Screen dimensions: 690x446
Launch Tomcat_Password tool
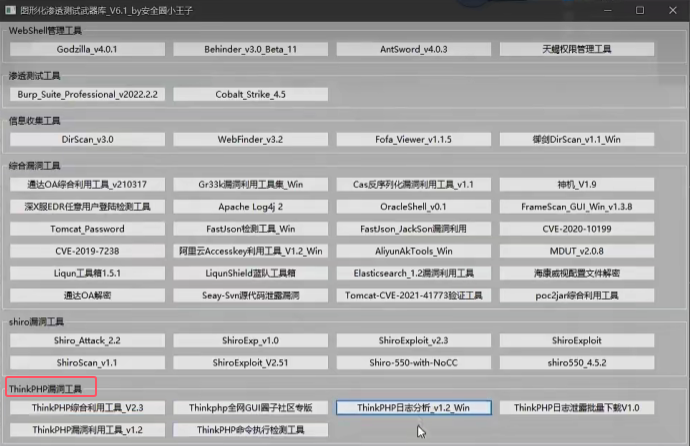(87, 229)
